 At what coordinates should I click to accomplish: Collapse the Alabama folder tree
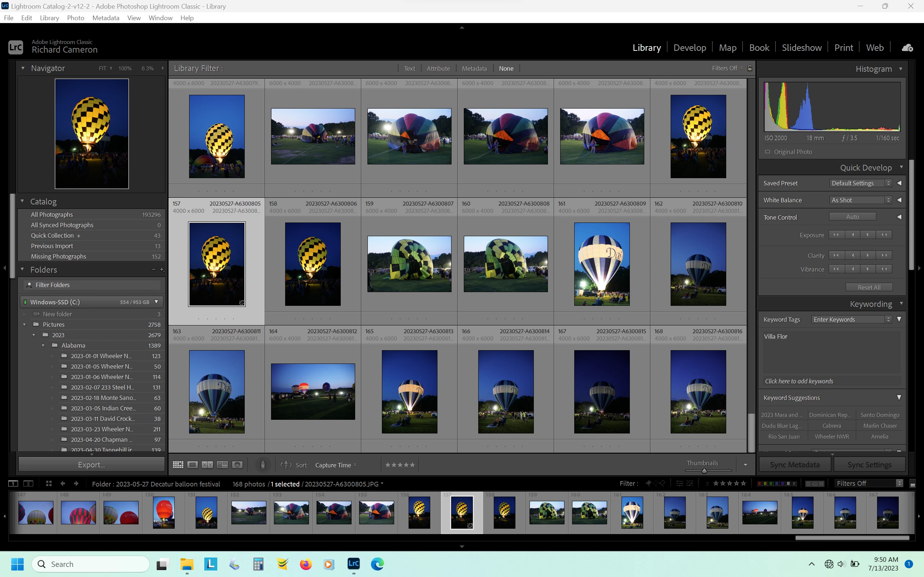click(43, 345)
